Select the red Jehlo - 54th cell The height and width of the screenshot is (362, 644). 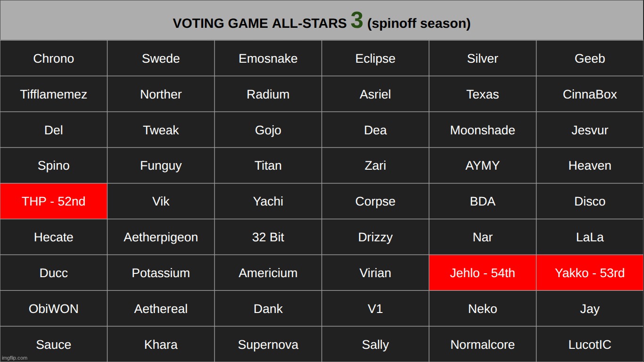tap(482, 273)
